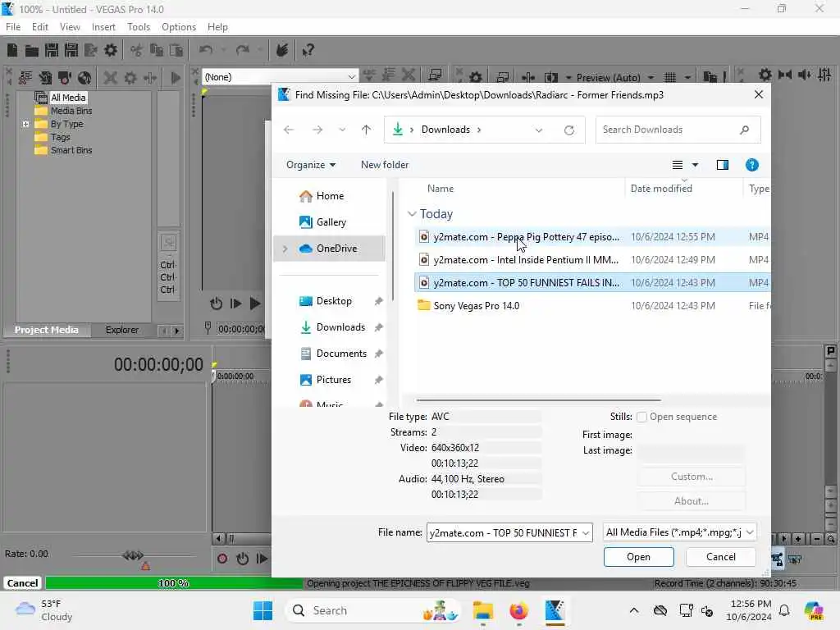Open the (None) preset dropdown

click(x=351, y=77)
